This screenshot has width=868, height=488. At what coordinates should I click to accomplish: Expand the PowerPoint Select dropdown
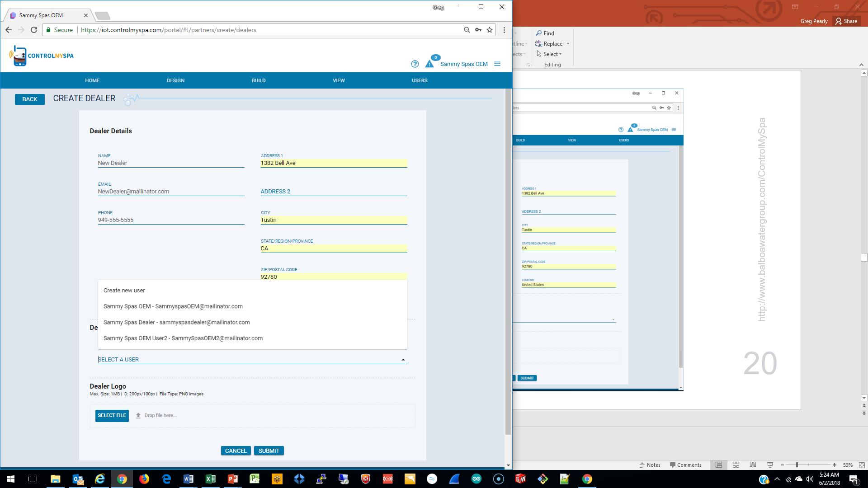coord(560,54)
